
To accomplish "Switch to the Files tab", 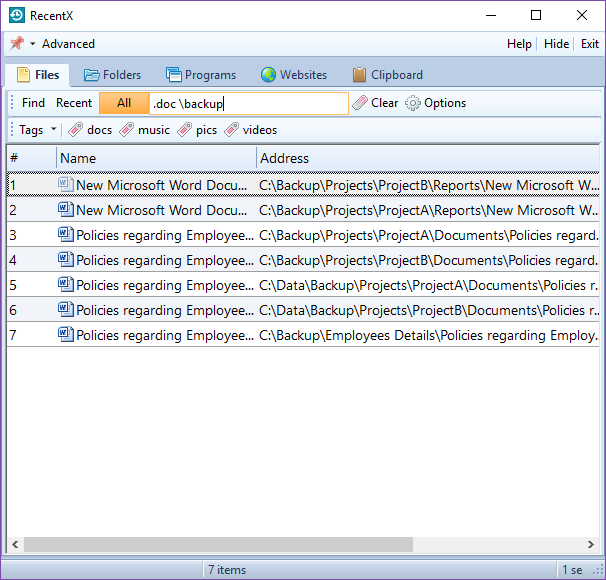I will pyautogui.click(x=38, y=75).
